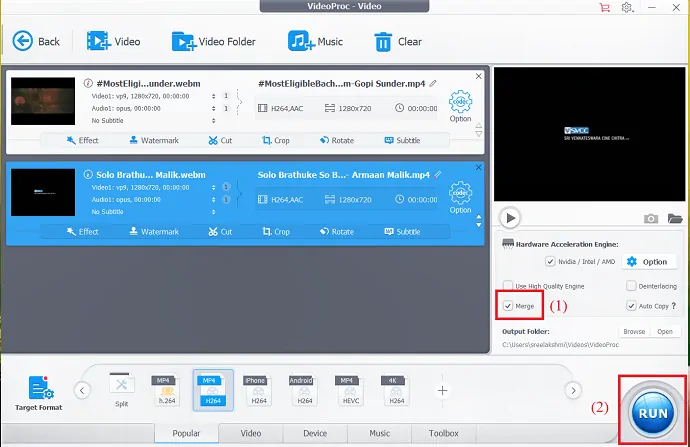Open the output folder icon under preview

(674, 218)
